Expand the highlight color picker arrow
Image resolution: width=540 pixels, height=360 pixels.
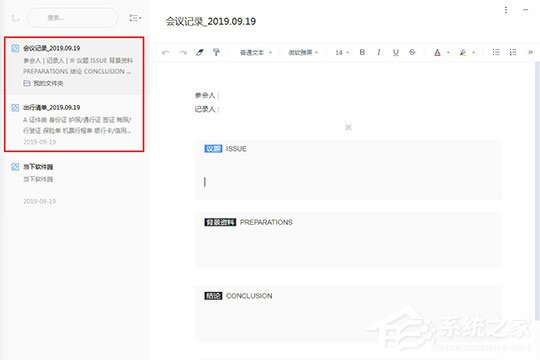474,52
